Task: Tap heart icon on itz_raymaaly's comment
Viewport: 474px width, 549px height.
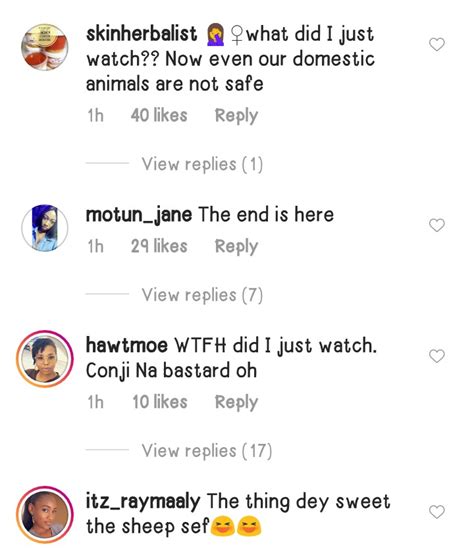Action: point(437,512)
